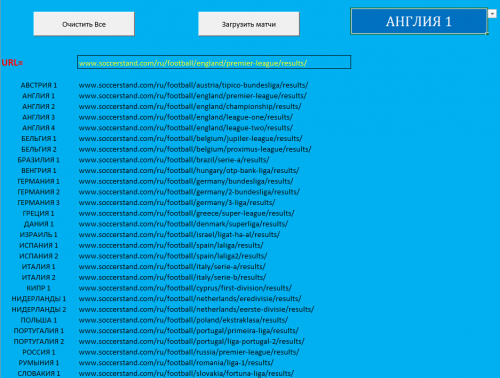Select the АНГЛИЯ 1 league selector cell
The width and height of the screenshot is (500, 378).
click(419, 21)
